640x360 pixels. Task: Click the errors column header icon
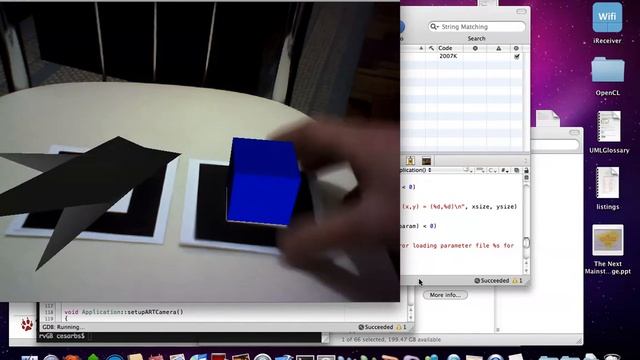click(x=475, y=48)
